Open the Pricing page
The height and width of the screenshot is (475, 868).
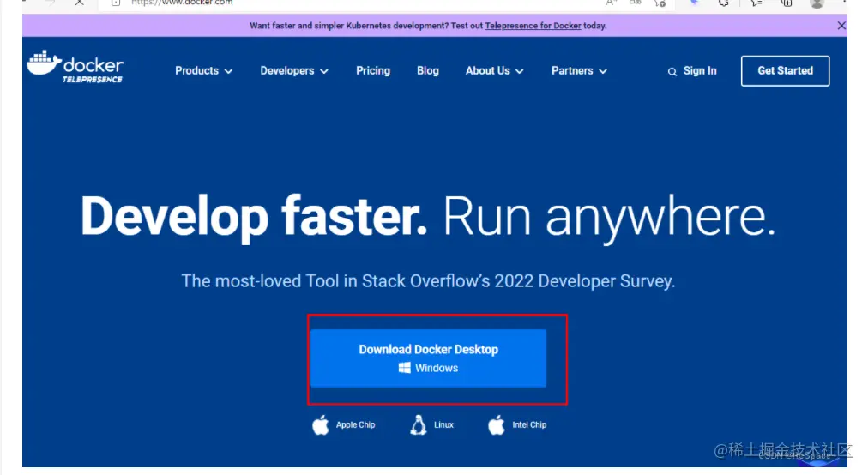373,71
